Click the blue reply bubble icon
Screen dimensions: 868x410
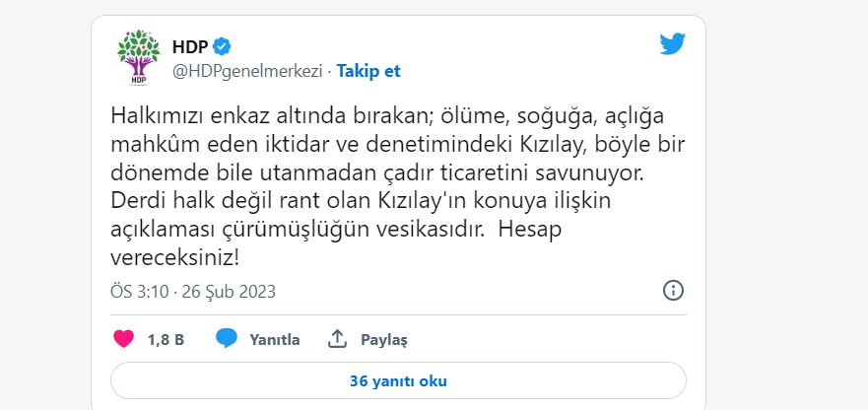coord(227,339)
